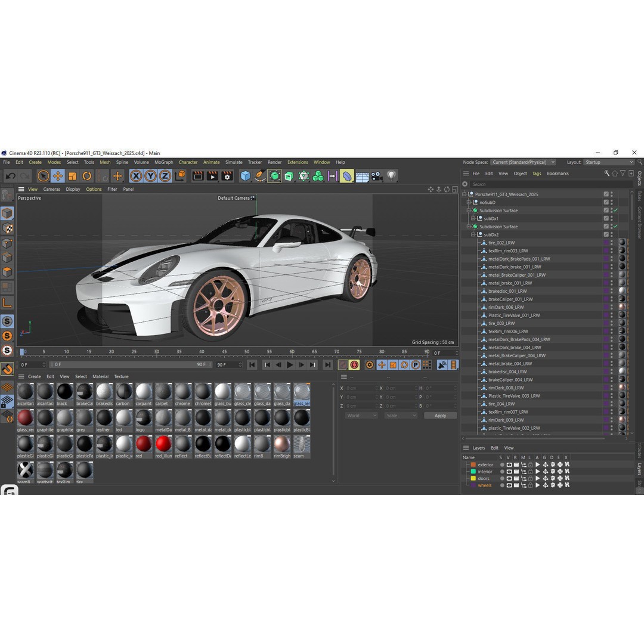The image size is (644, 644).
Task: Render to Picture Viewer
Action: tap(212, 176)
